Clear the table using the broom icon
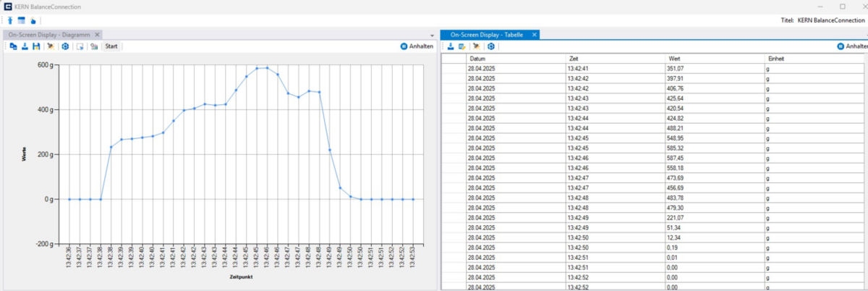The image size is (868, 291). point(477,46)
